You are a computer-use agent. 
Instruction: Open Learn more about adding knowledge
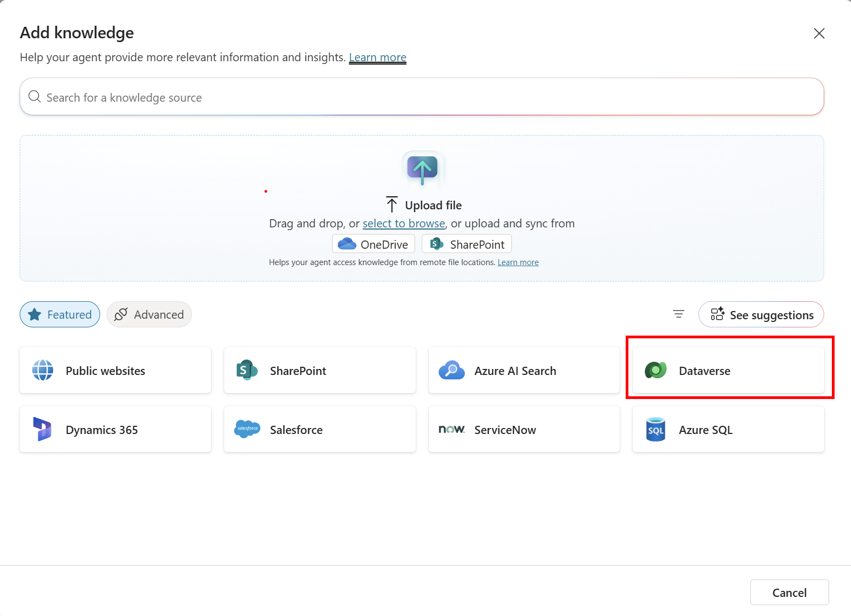[x=377, y=57]
